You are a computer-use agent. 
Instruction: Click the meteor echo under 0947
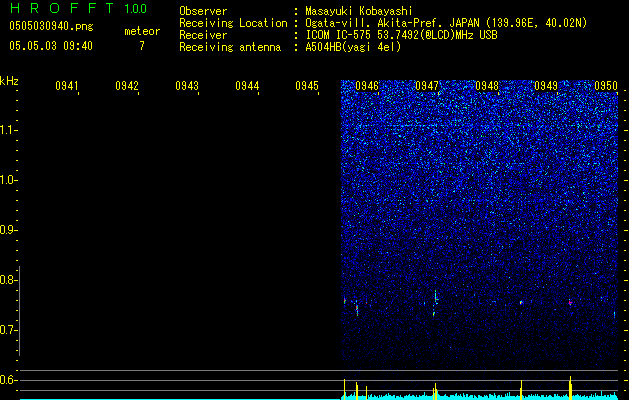pyautogui.click(x=435, y=303)
